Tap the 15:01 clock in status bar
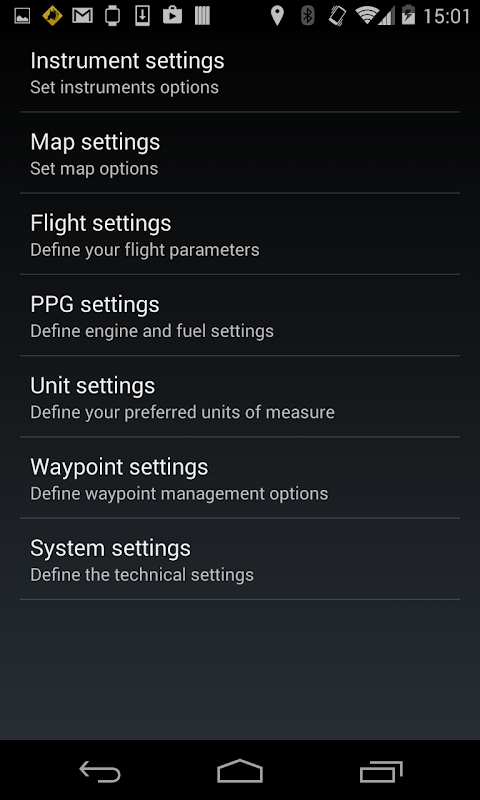This screenshot has height=800, width=480. pyautogui.click(x=447, y=16)
